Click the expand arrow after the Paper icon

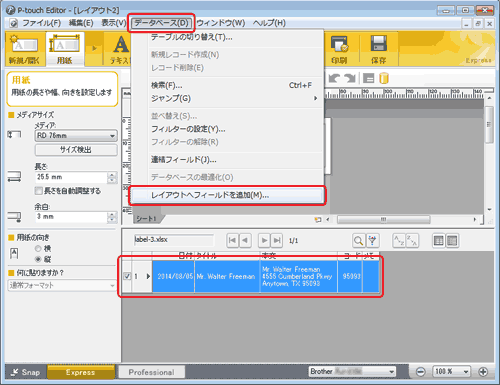(x=94, y=49)
